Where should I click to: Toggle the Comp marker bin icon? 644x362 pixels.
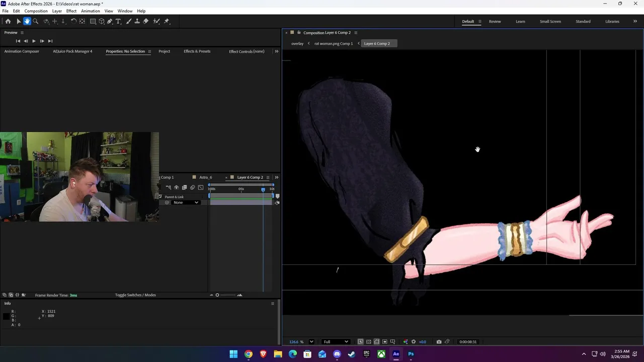click(x=277, y=196)
